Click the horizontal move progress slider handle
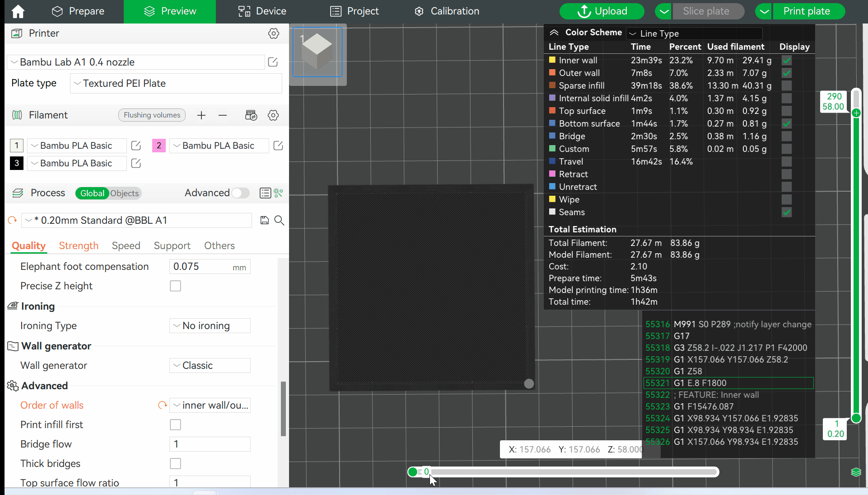This screenshot has height=495, width=868. tap(413, 472)
